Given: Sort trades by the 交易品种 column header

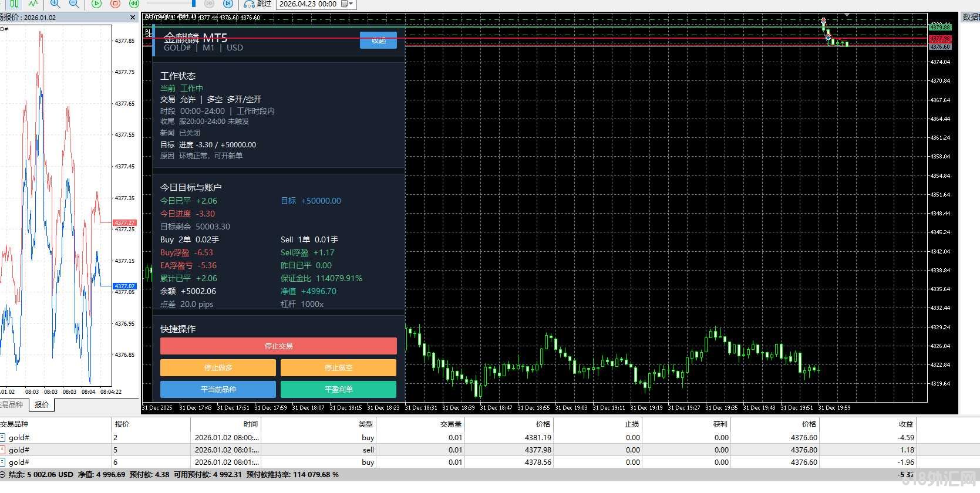Looking at the screenshot, I should pyautogui.click(x=55, y=424).
